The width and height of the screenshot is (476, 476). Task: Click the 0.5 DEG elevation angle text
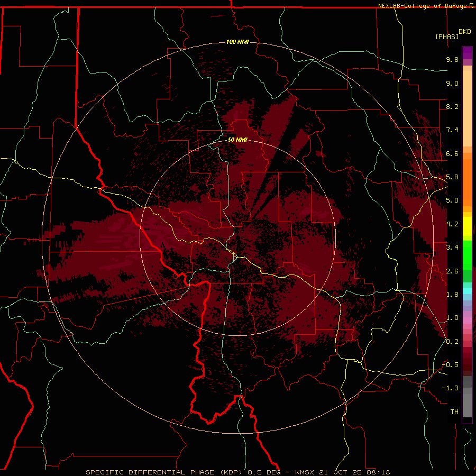tap(264, 472)
